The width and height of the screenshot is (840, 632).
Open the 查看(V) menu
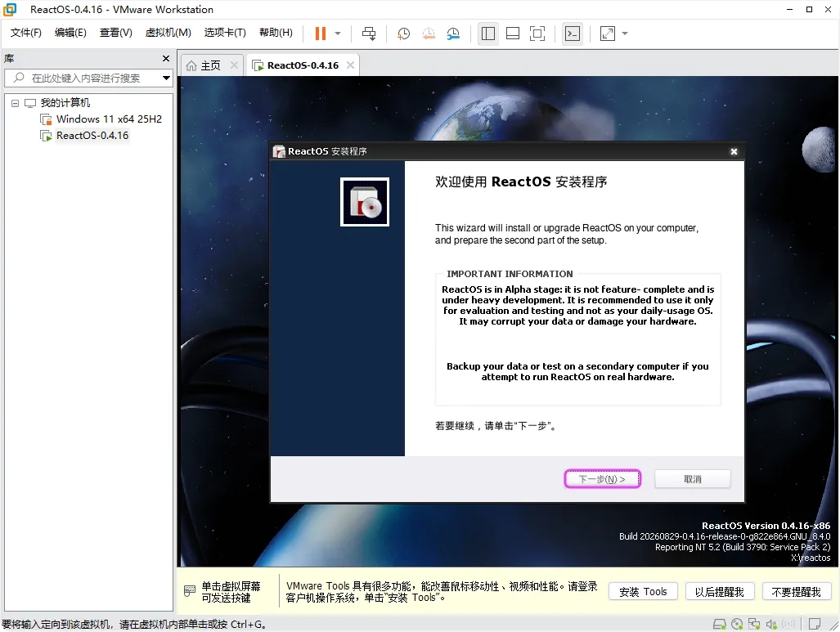(115, 33)
